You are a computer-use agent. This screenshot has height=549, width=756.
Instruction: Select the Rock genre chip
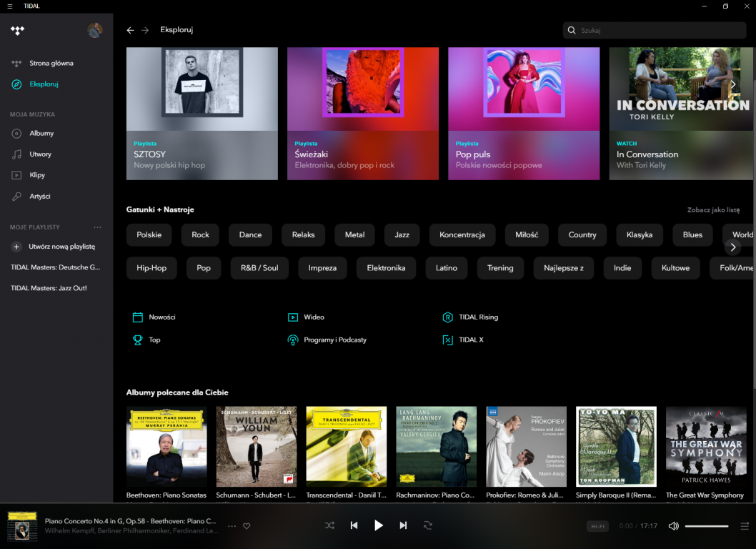[x=200, y=235]
